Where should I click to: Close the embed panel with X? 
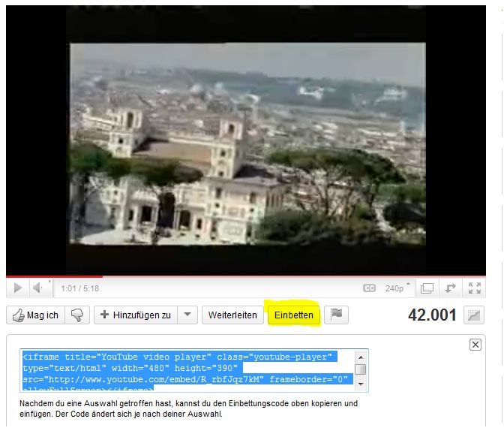click(x=475, y=345)
